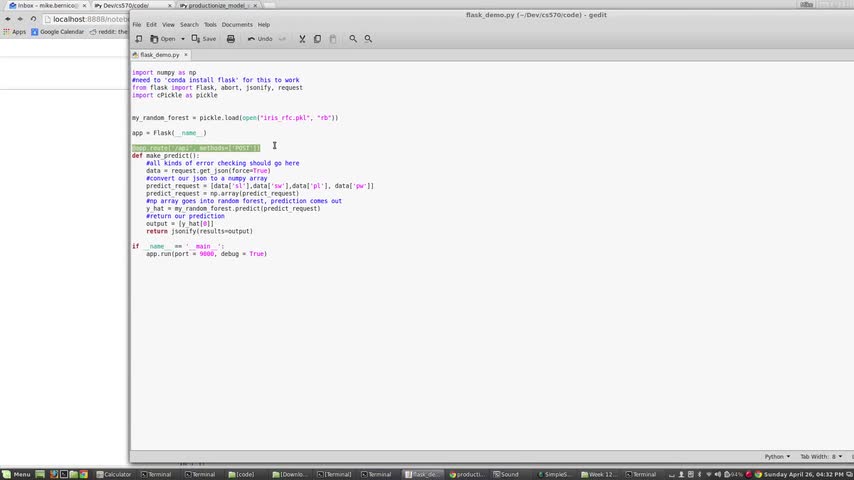The height and width of the screenshot is (480, 854).
Task: Switch to the Dev/cs570/code browser tab
Action: point(129,5)
